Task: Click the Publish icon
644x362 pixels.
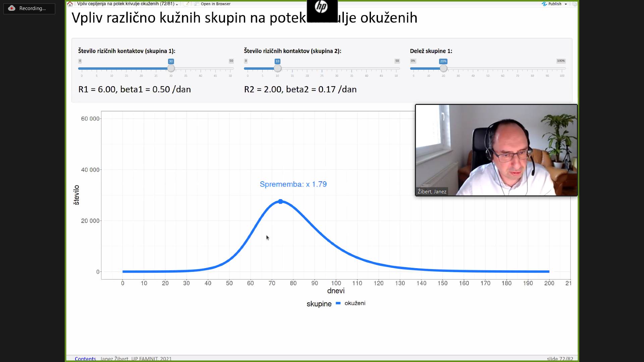Action: pos(544,4)
